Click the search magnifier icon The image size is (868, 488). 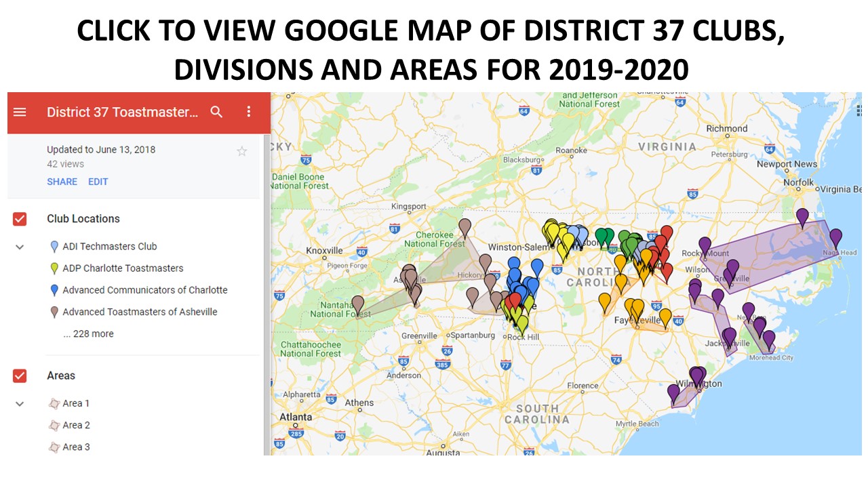click(216, 112)
